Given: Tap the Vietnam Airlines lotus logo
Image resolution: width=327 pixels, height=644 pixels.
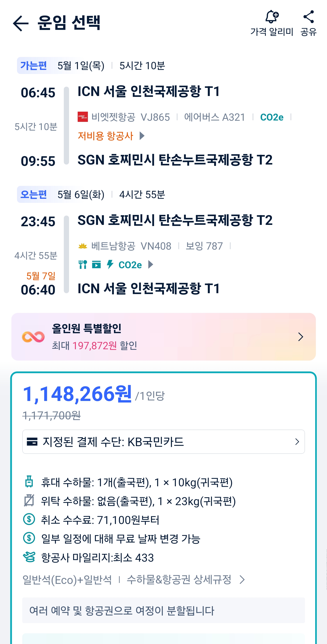Looking at the screenshot, I should (x=83, y=246).
